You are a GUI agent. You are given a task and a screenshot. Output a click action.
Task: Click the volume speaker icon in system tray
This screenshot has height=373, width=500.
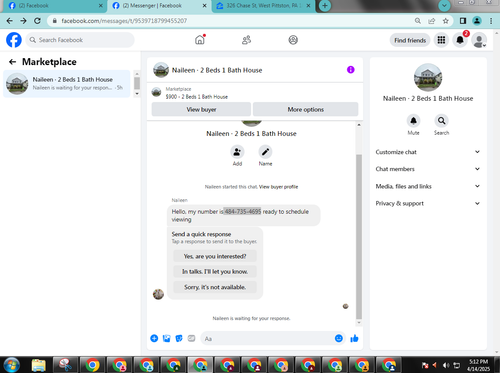click(446, 365)
